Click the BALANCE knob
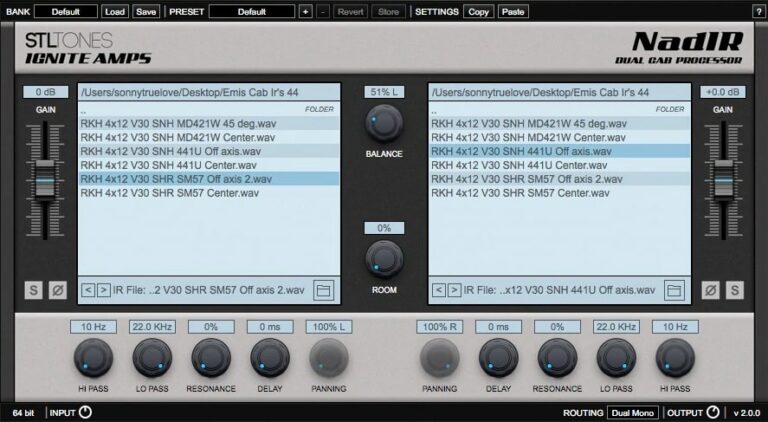The width and height of the screenshot is (768, 422). pos(384,123)
